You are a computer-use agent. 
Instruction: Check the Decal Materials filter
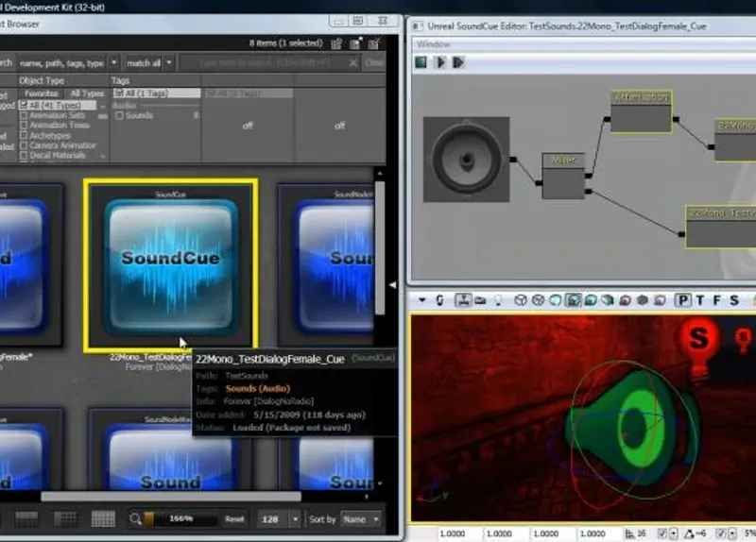(x=24, y=155)
